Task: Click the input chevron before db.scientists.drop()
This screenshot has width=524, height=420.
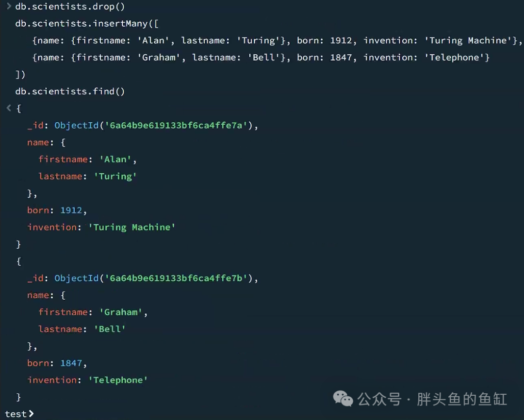Action: point(9,6)
